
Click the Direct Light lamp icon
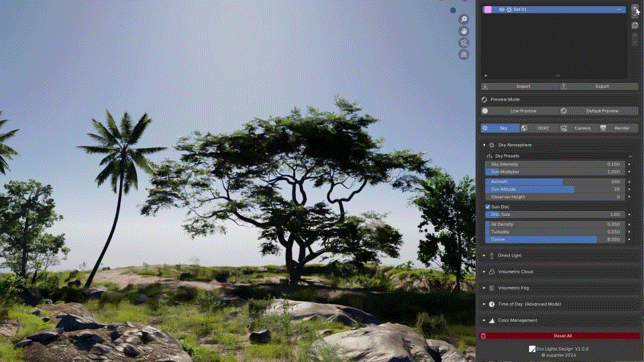[x=492, y=255]
